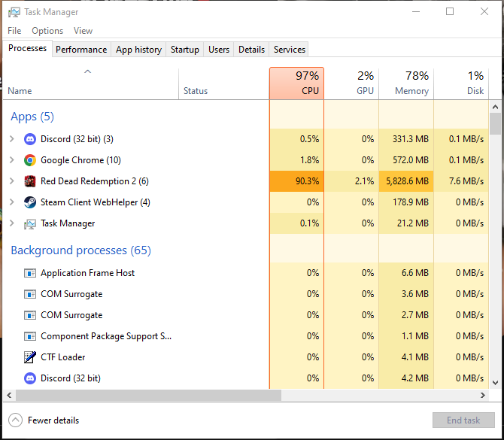Click the Fewer details link
504x440 pixels.
coord(53,420)
